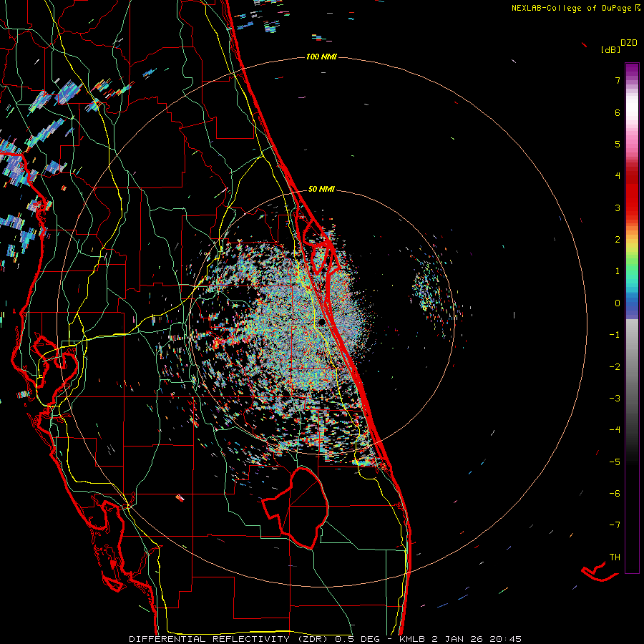Click the 100 NMI range ring label

(x=321, y=57)
